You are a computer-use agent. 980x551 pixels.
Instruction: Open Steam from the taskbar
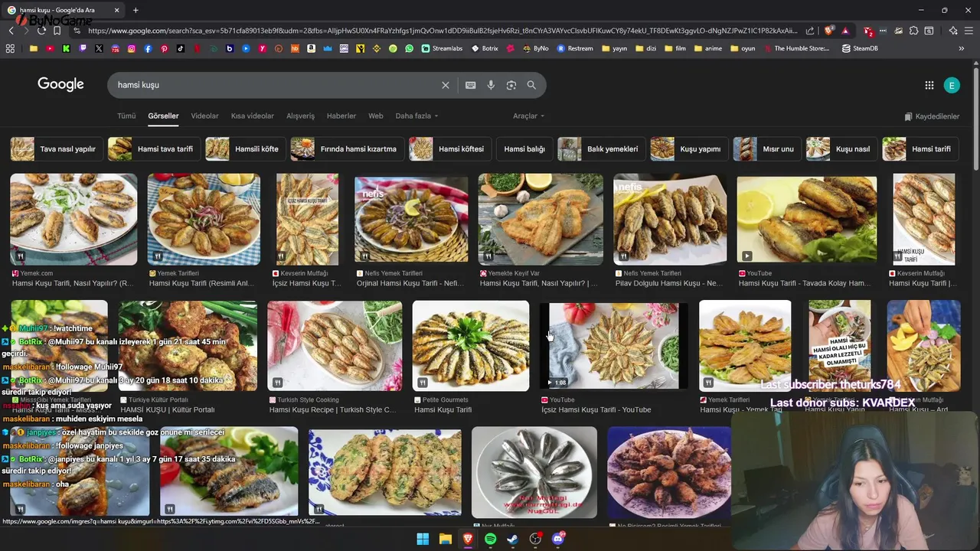pyautogui.click(x=512, y=539)
